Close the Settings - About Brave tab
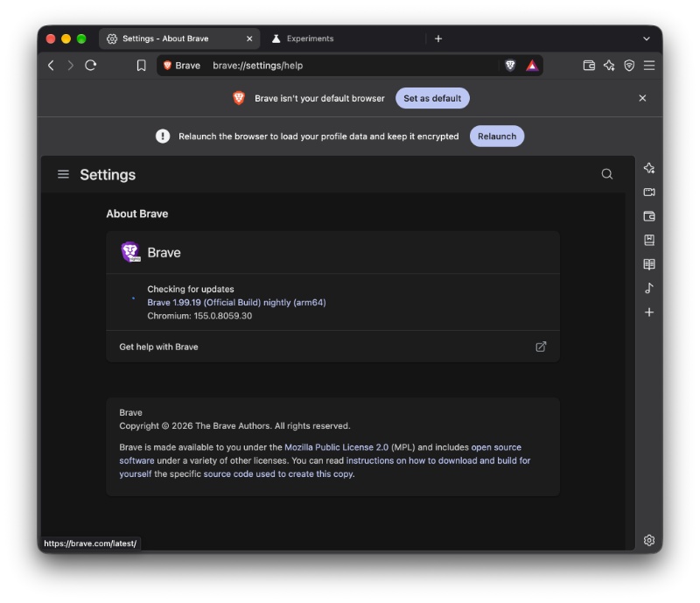 pos(249,39)
